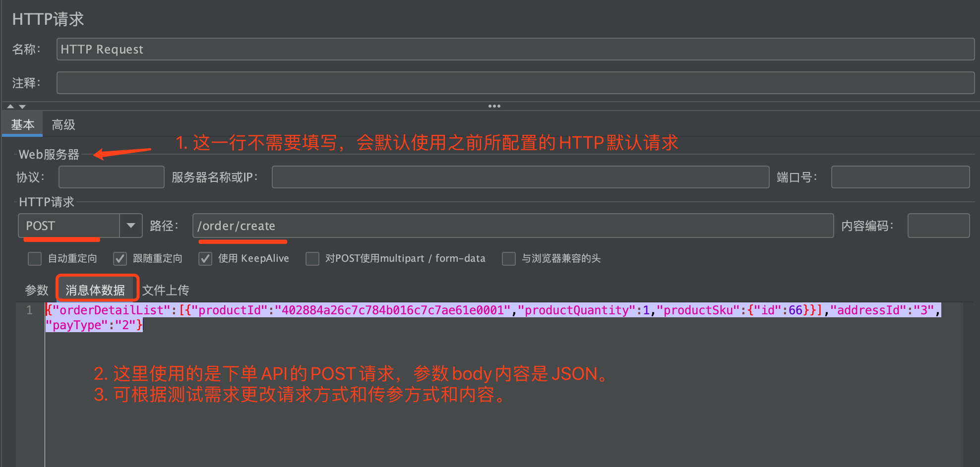This screenshot has width=980, height=467.
Task: Click the 协议 input box
Action: coord(111,176)
